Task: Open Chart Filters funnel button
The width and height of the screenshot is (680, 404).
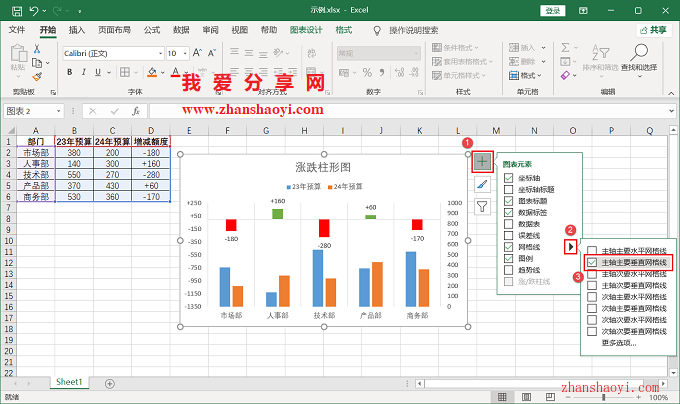Action: tap(482, 207)
